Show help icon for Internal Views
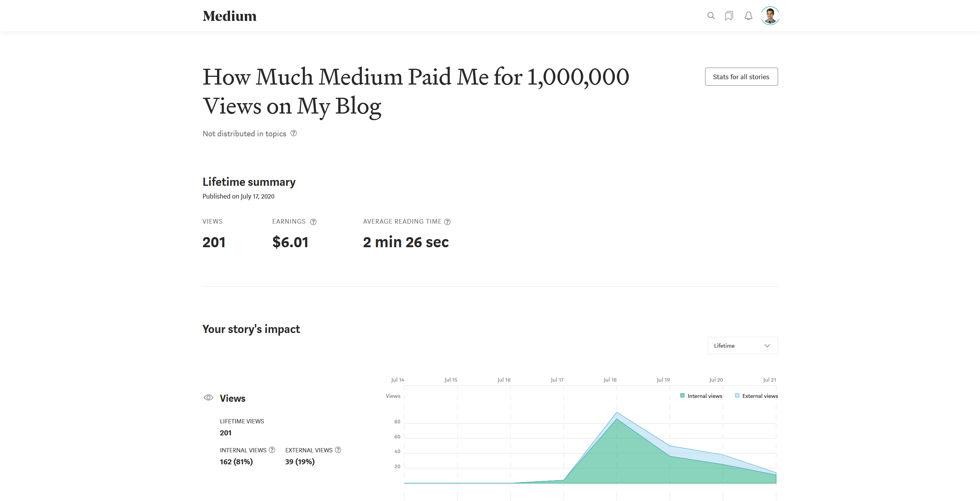 (x=272, y=450)
